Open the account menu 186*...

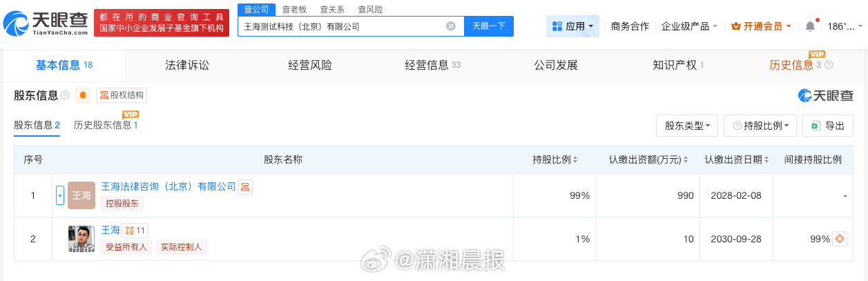(846, 26)
